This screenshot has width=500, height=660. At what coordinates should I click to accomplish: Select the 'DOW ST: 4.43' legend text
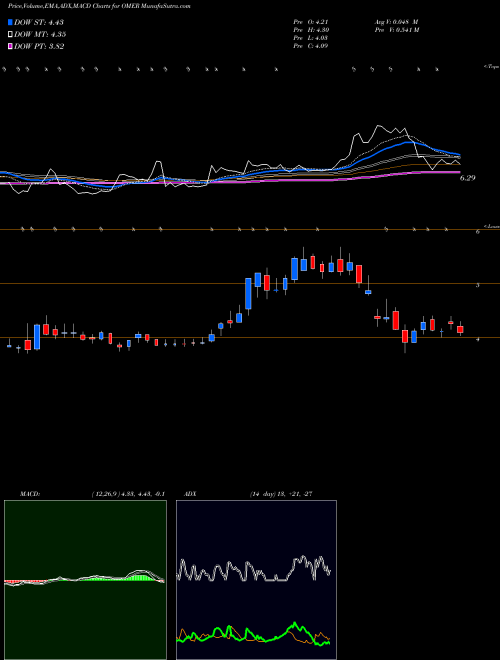39,22
